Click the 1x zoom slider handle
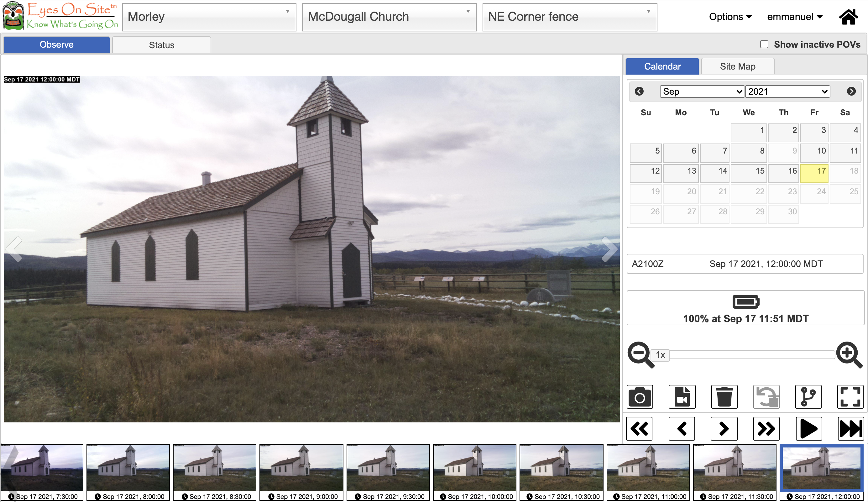The width and height of the screenshot is (868, 502). (660, 355)
